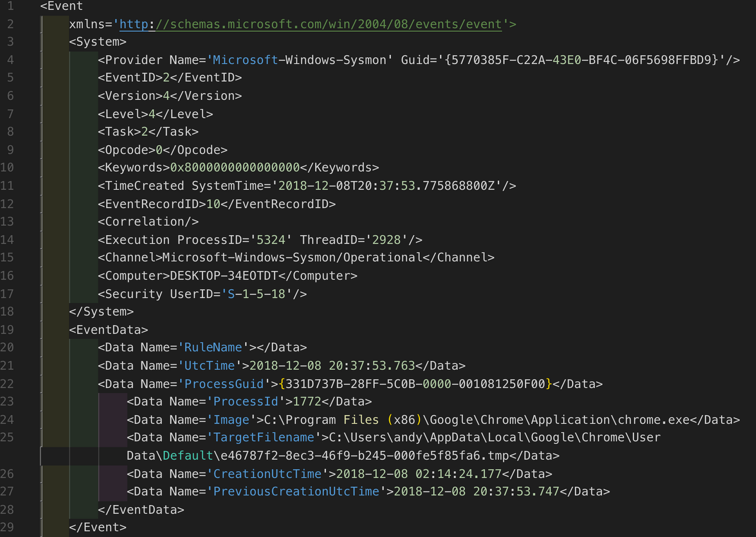Place cursor on the opening <Event tag

click(61, 6)
